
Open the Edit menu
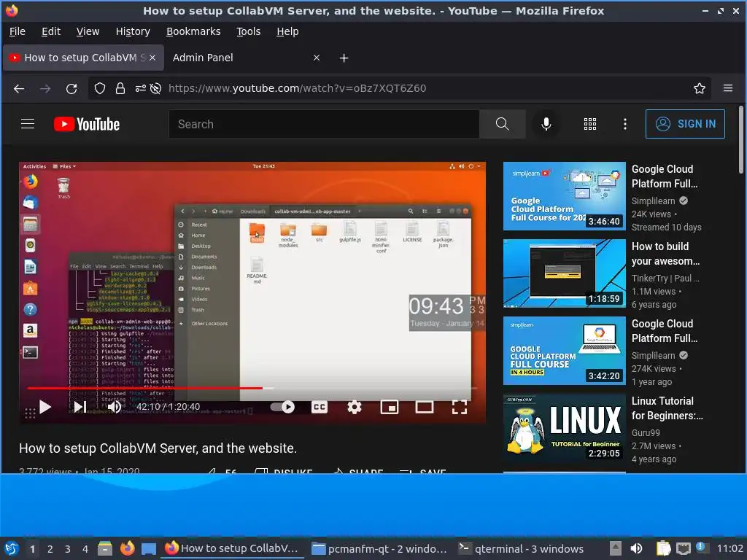pos(51,31)
